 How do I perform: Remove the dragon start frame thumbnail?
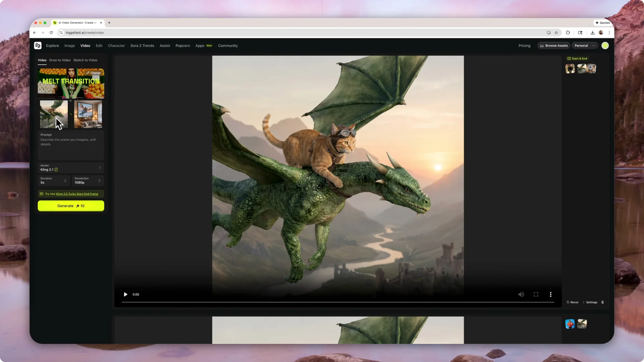click(x=70, y=101)
